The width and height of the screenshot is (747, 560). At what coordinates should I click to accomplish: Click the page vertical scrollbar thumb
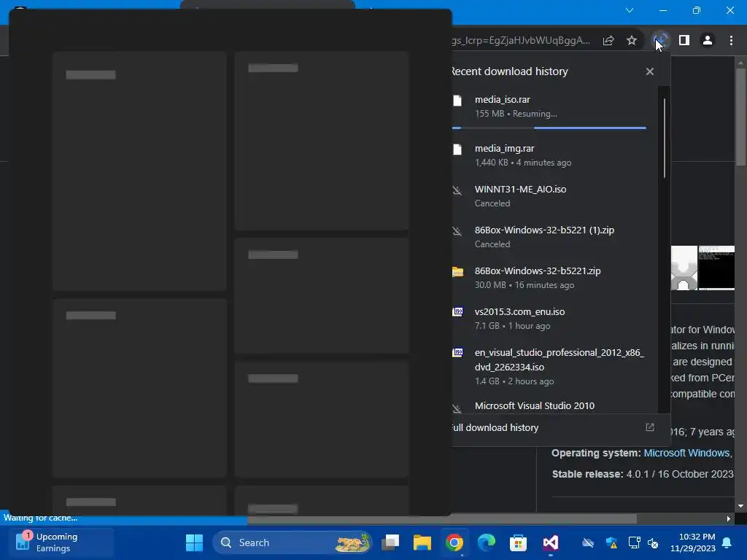740,117
